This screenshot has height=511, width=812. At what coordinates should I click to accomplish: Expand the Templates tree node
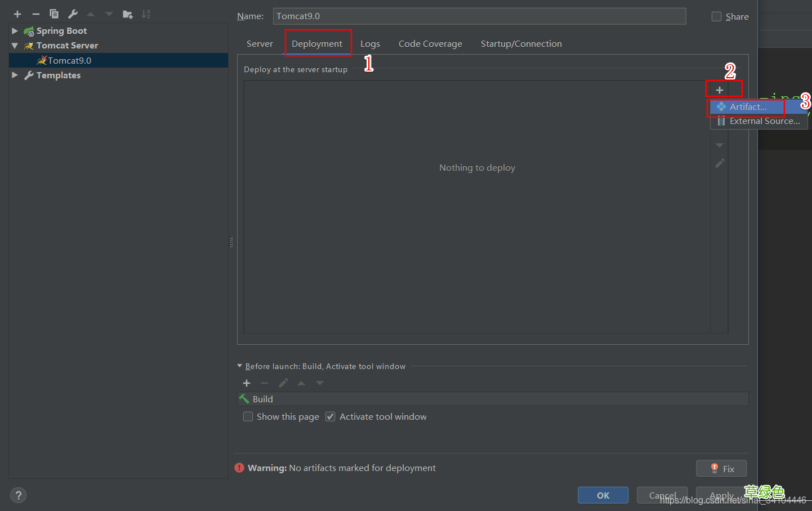click(15, 75)
